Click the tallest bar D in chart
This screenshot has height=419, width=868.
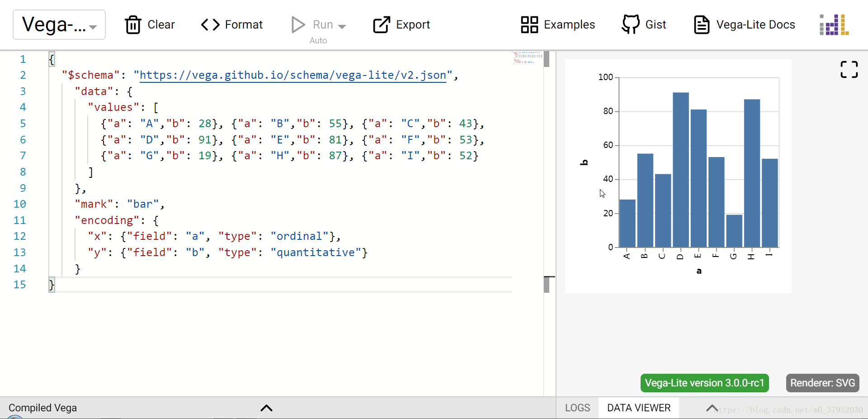[x=680, y=170]
